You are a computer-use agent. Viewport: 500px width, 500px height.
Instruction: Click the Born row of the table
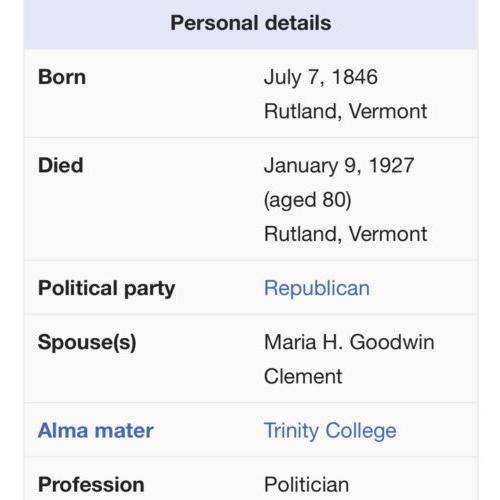(251, 94)
